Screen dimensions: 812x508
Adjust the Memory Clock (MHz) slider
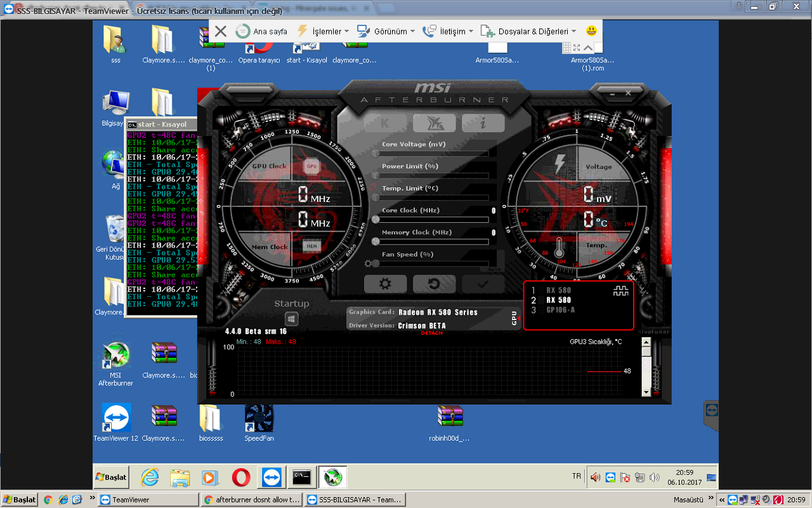[x=430, y=241]
